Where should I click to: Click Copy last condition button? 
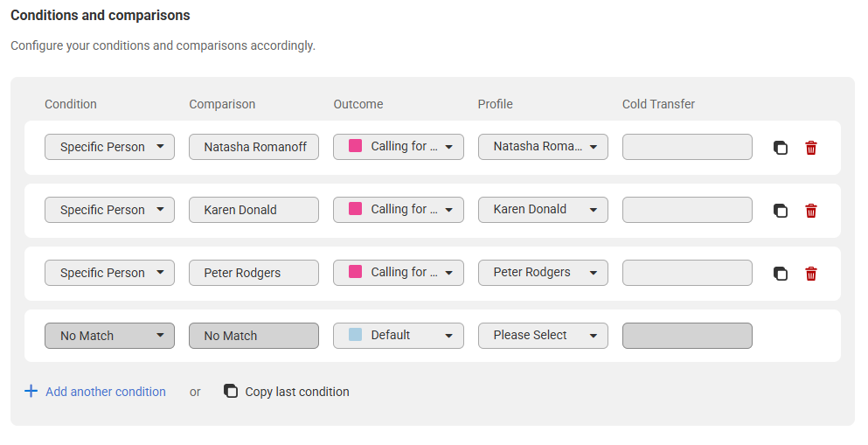pyautogui.click(x=296, y=392)
